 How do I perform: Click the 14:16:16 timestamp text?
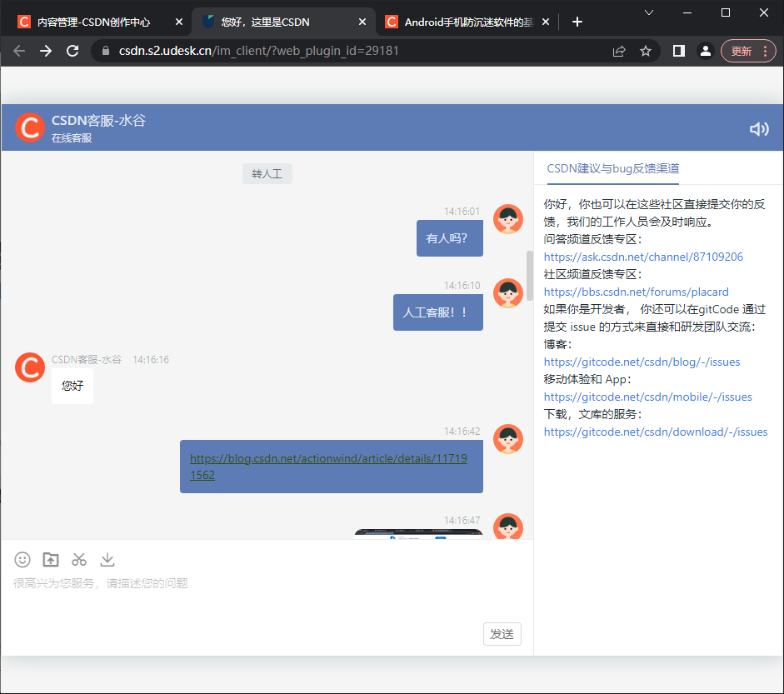point(151,360)
